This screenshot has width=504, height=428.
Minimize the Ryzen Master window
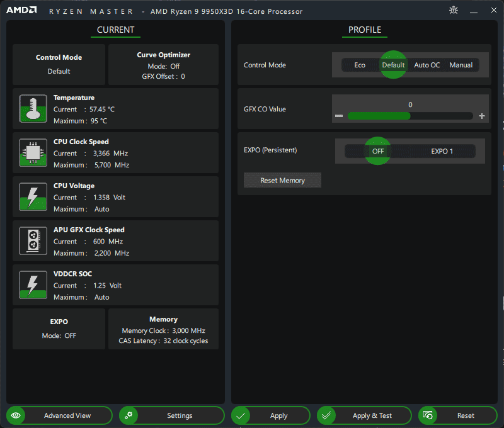coord(474,11)
